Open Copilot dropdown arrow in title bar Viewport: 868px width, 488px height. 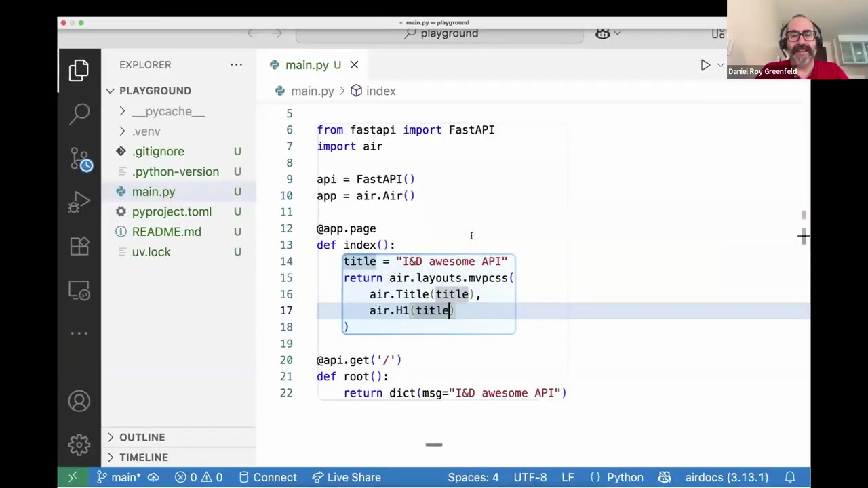[617, 33]
